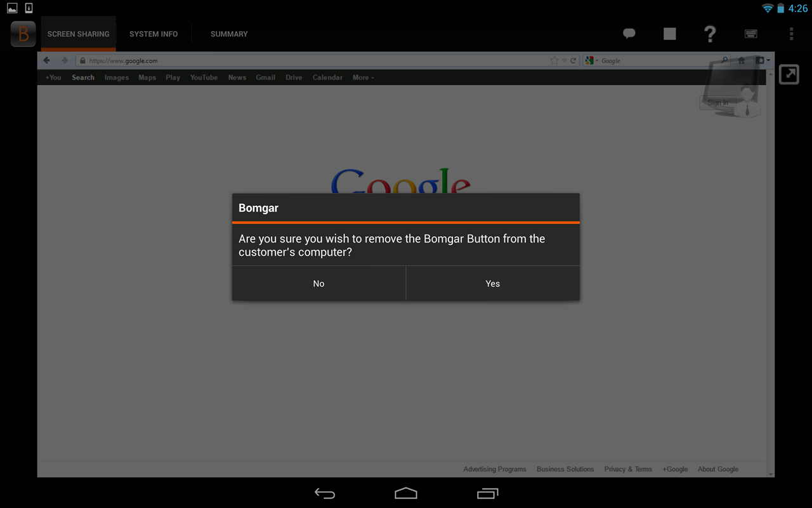The width and height of the screenshot is (812, 508).
Task: Tap the stop session square icon
Action: pyautogui.click(x=670, y=34)
